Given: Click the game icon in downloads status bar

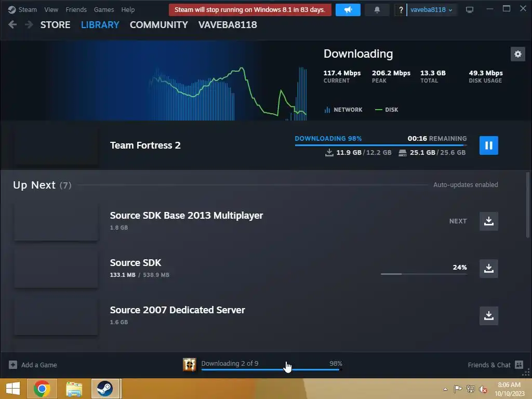Looking at the screenshot, I should tap(189, 365).
